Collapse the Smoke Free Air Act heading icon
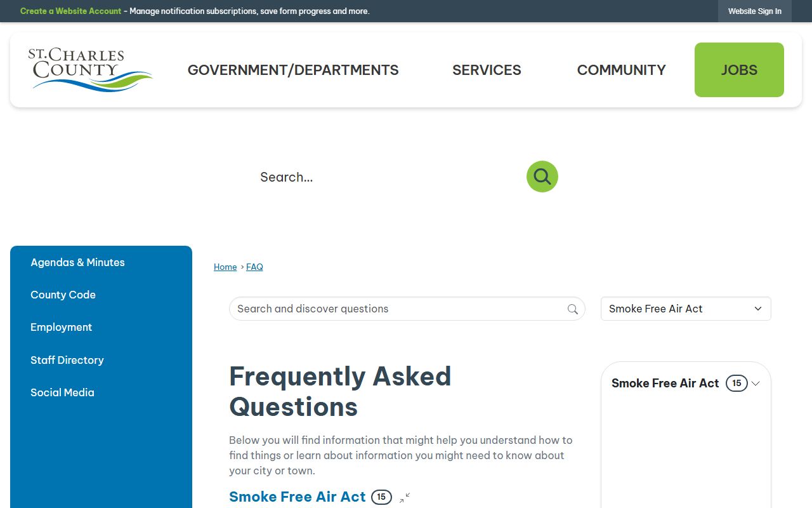This screenshot has height=508, width=812. [405, 497]
